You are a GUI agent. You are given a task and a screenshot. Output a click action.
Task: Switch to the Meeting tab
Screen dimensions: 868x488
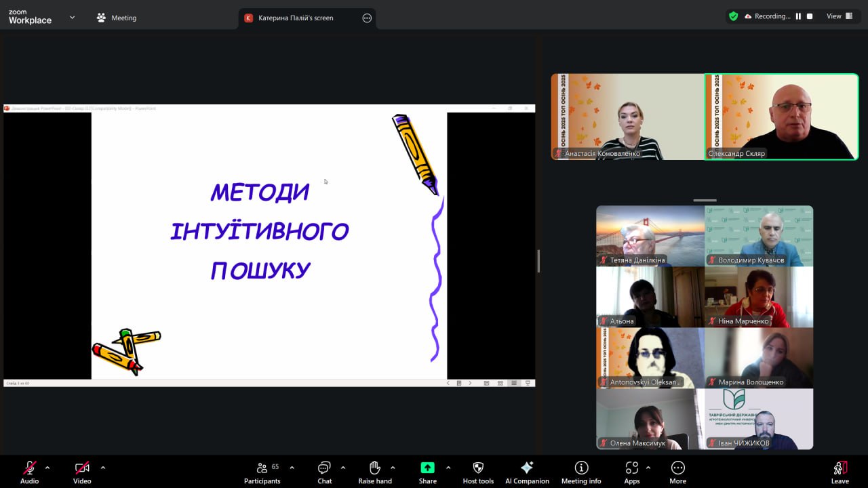pos(116,18)
